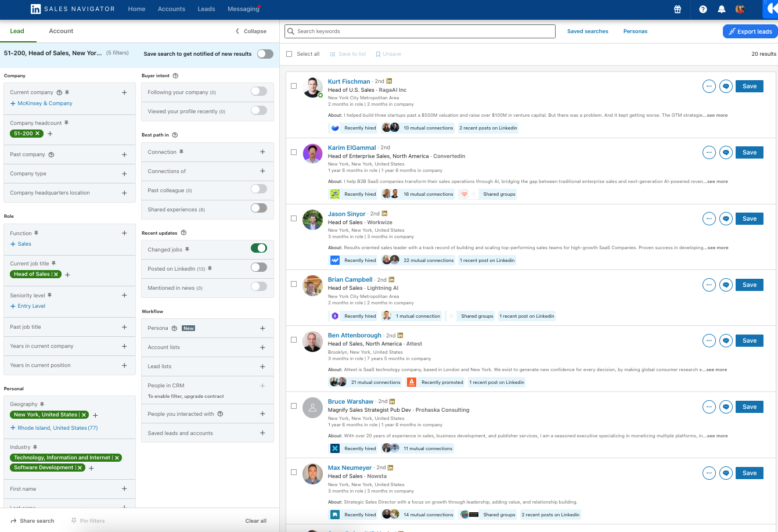The image size is (778, 532).
Task: Click the more options button for Karim ElGammal
Action: (x=709, y=152)
